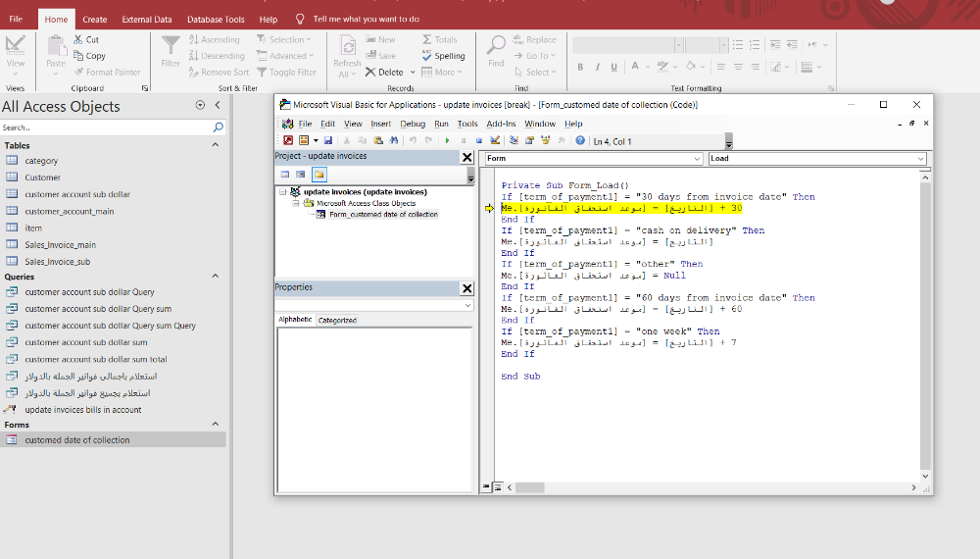Click the Spelling button in Records group
This screenshot has width=980, height=559.
tap(443, 56)
